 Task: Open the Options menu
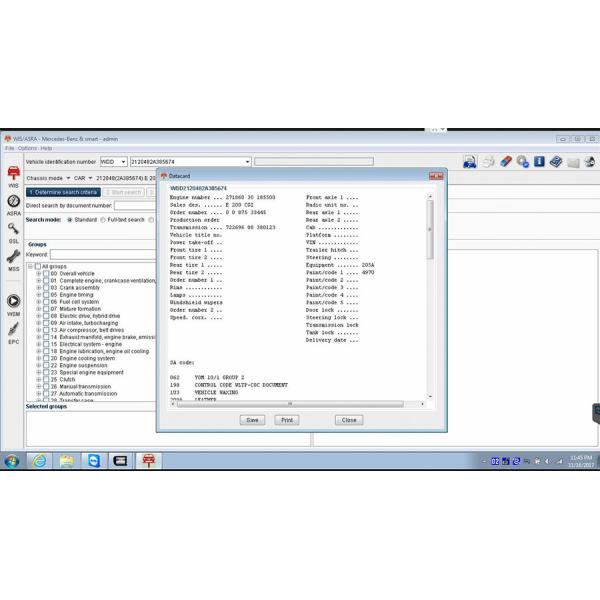click(x=27, y=148)
